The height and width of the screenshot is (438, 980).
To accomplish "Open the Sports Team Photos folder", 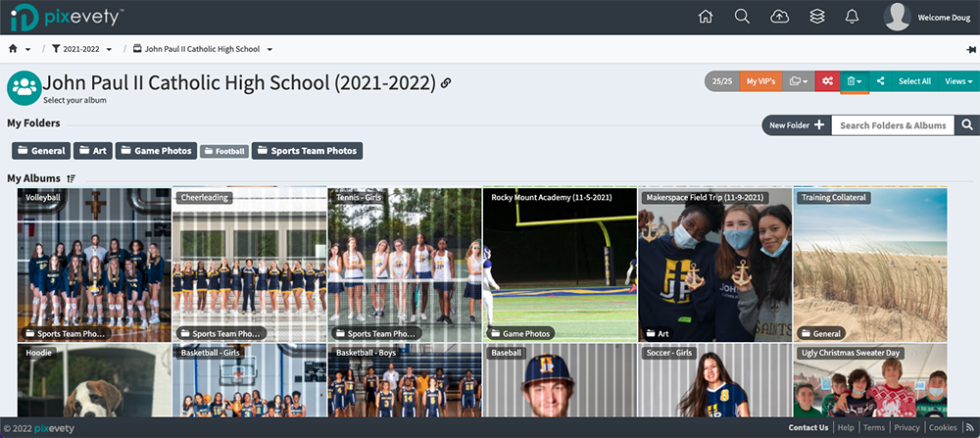I will click(307, 151).
